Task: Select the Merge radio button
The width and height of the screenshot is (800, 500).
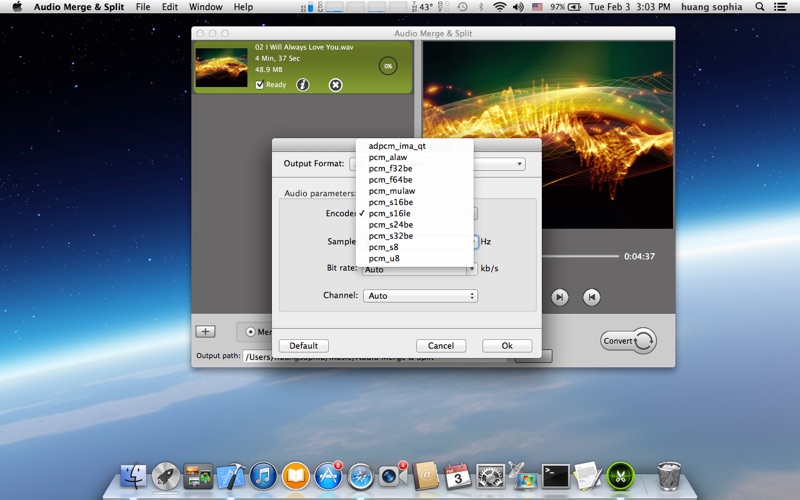Action: tap(250, 332)
